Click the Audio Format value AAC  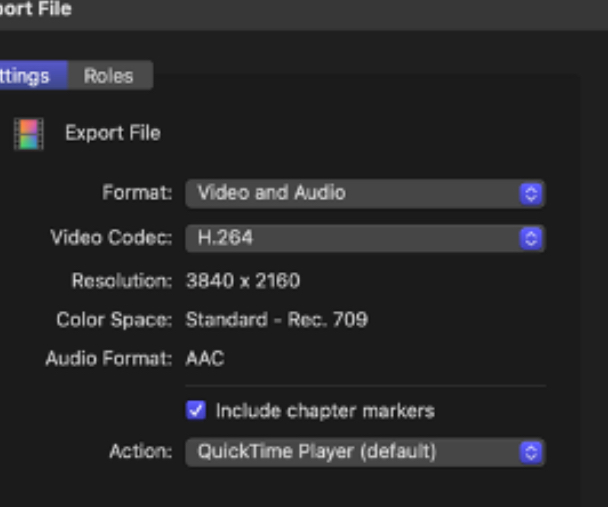tap(205, 359)
